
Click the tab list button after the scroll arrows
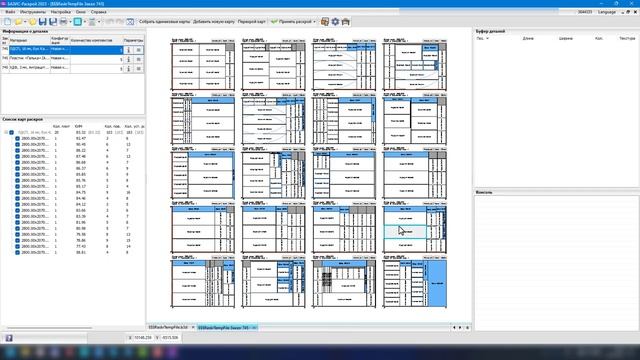tap(467, 327)
